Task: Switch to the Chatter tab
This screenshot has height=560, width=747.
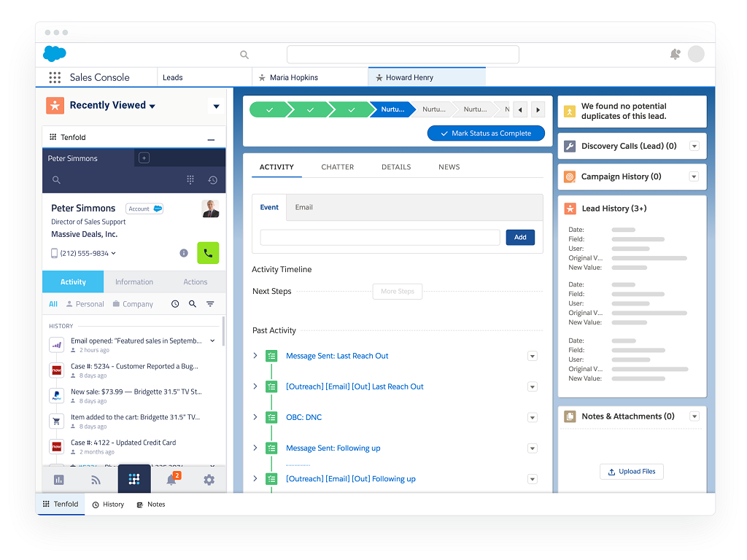Action: [337, 167]
